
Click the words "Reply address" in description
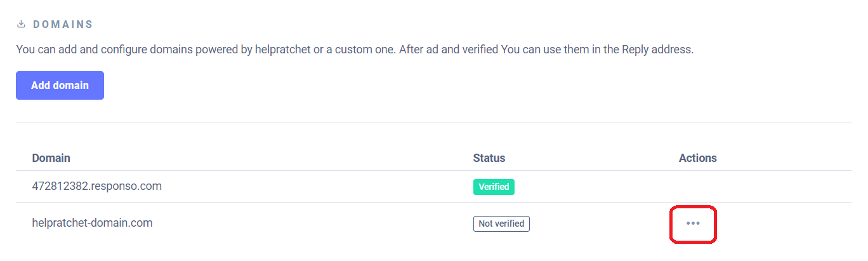tap(657, 50)
